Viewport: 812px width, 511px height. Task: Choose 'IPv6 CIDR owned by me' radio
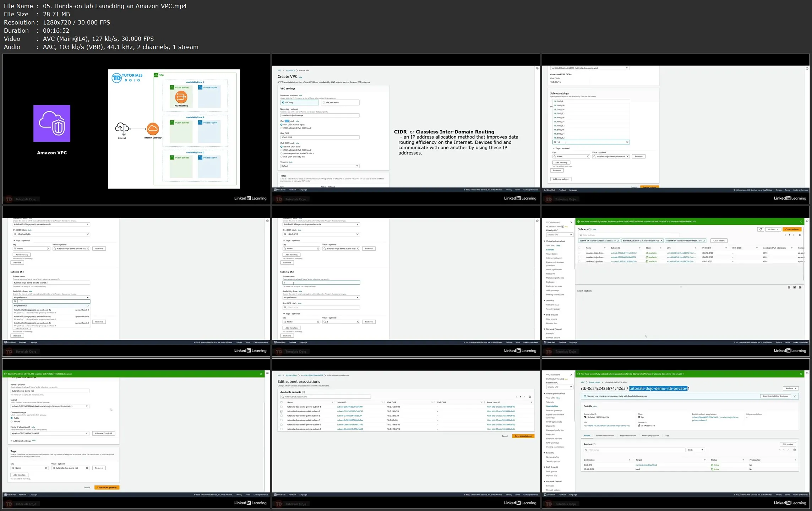282,157
